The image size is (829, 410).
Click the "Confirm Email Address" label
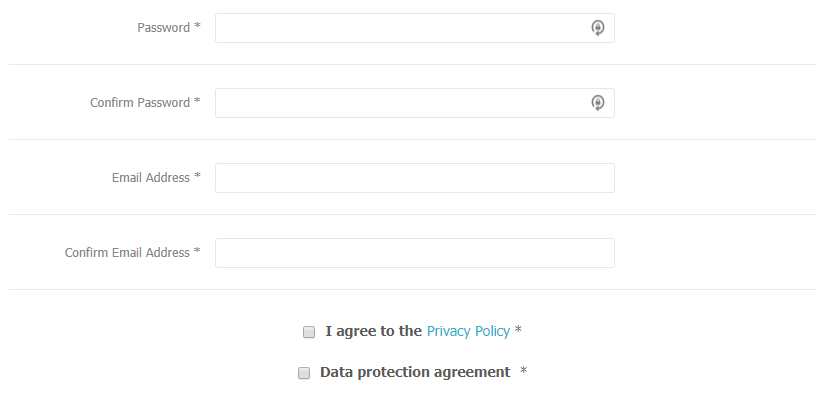pos(127,253)
